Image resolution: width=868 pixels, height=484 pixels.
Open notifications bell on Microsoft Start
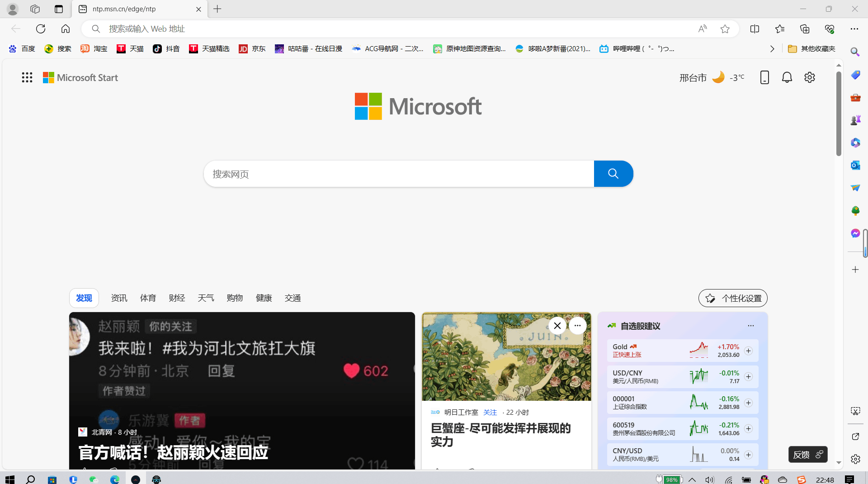click(787, 77)
